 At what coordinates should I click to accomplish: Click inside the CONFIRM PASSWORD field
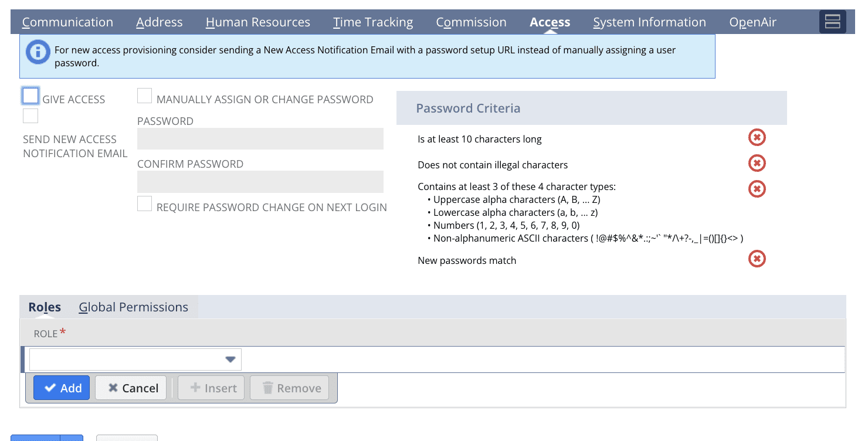click(x=260, y=182)
